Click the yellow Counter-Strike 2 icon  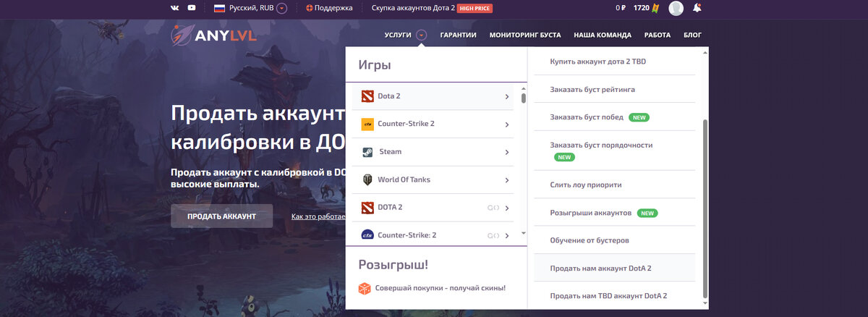pyautogui.click(x=367, y=124)
